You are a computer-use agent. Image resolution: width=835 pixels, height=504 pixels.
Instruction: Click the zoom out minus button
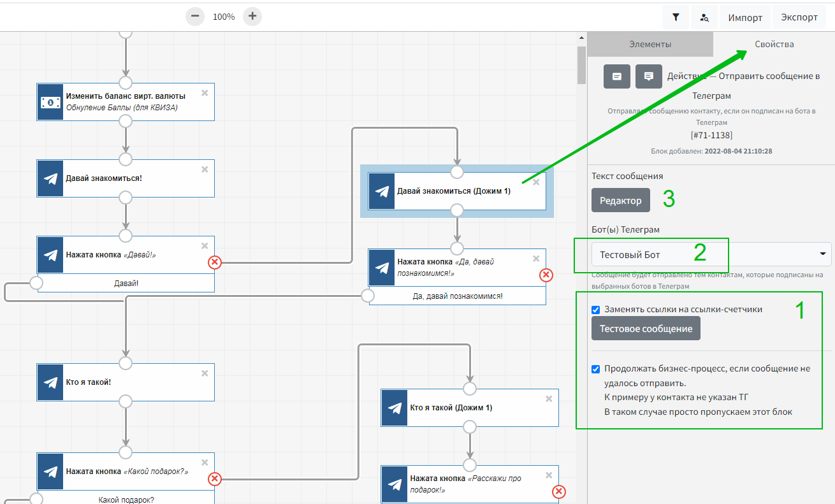pyautogui.click(x=195, y=17)
